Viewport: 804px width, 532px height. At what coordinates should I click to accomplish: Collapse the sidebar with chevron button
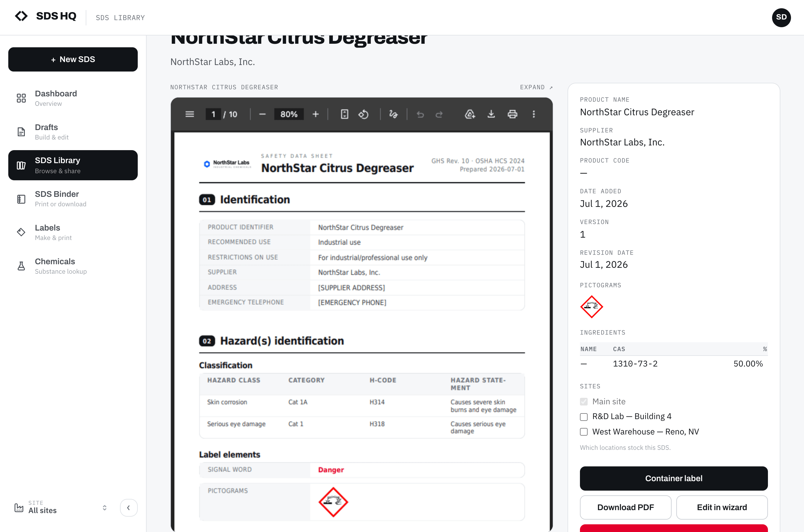click(129, 507)
